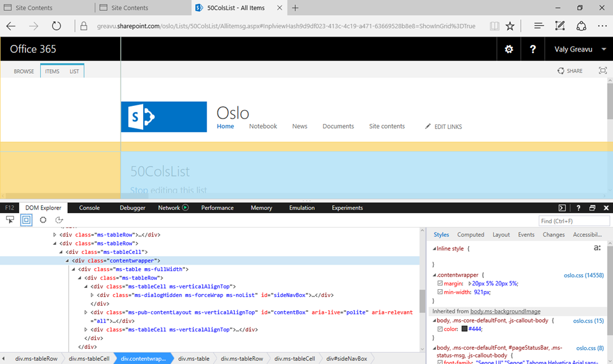Switch to the Console tab

[x=89, y=208]
